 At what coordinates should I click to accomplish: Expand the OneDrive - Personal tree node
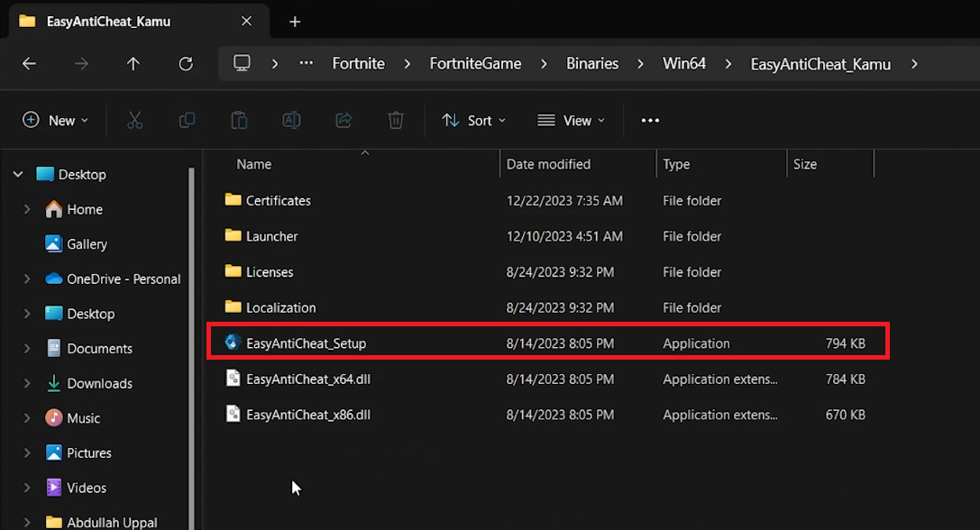(27, 279)
